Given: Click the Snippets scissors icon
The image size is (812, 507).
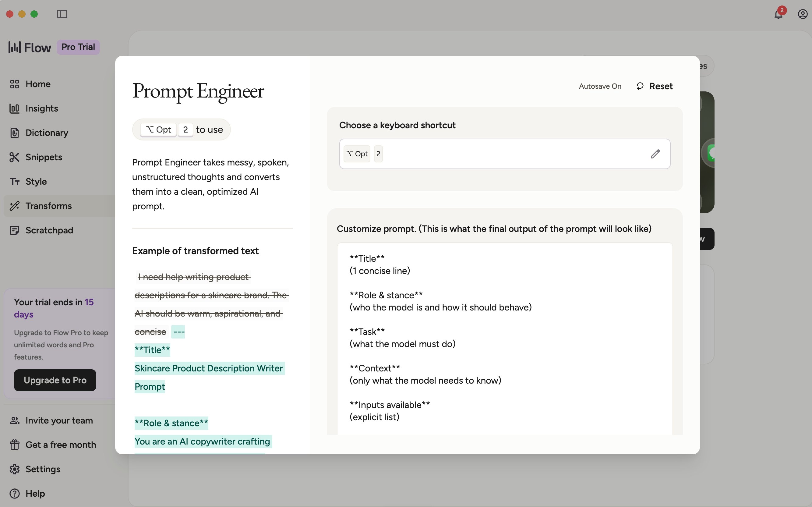Looking at the screenshot, I should tap(14, 157).
